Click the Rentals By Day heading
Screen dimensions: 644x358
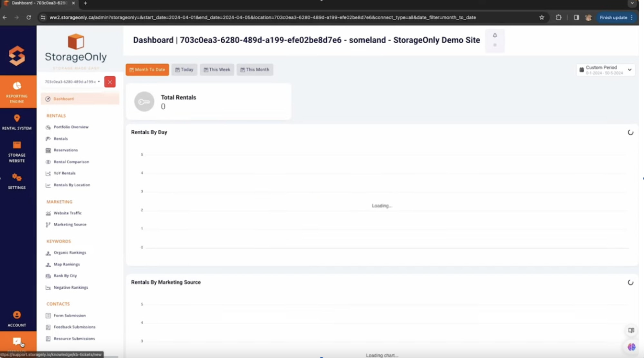(x=149, y=132)
